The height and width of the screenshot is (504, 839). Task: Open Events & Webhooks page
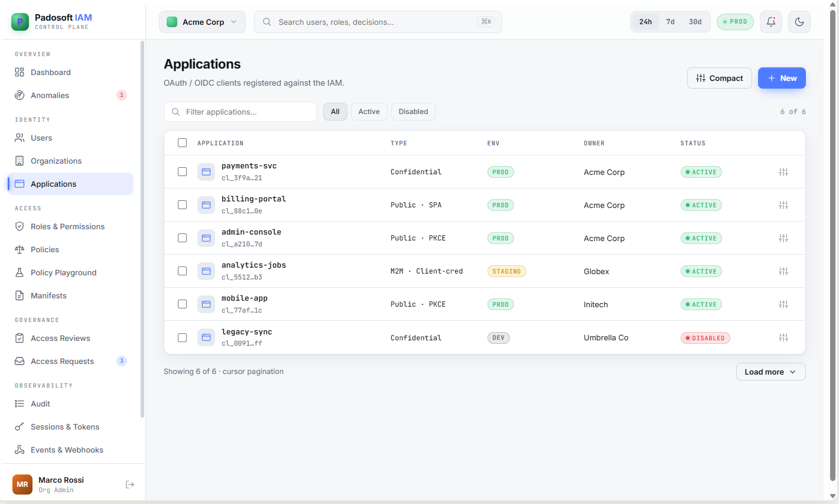(70, 450)
